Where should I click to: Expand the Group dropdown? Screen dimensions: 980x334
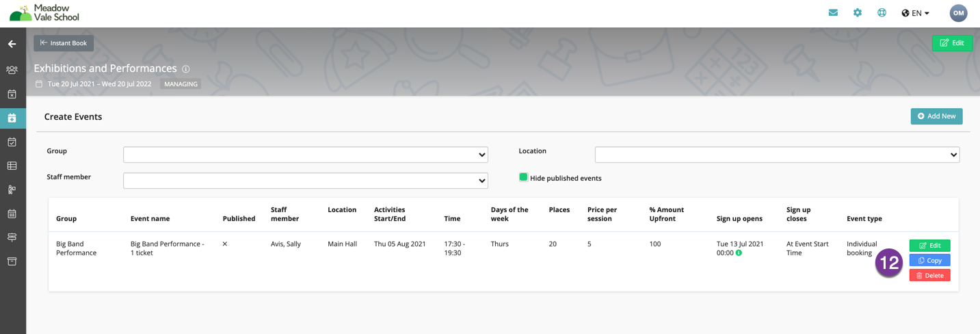point(306,155)
